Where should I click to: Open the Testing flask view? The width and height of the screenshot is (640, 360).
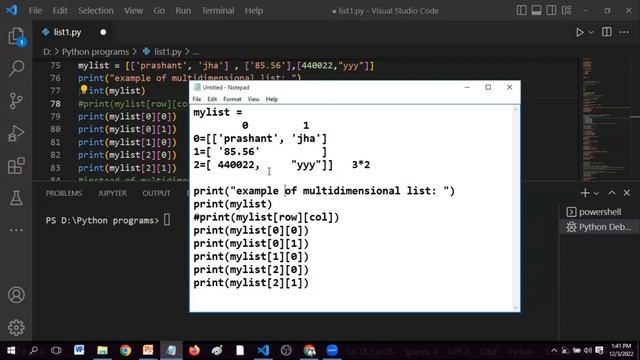(16, 198)
